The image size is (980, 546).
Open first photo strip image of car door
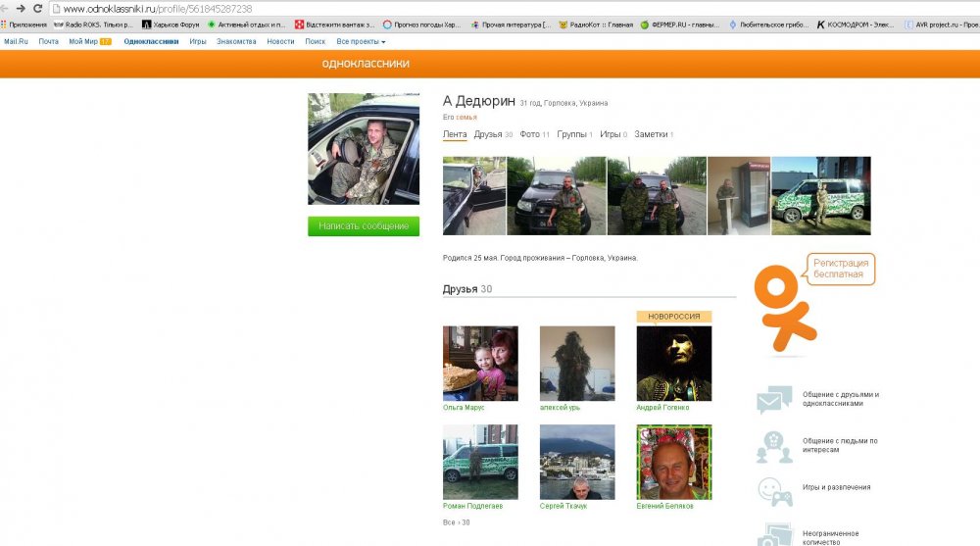473,196
